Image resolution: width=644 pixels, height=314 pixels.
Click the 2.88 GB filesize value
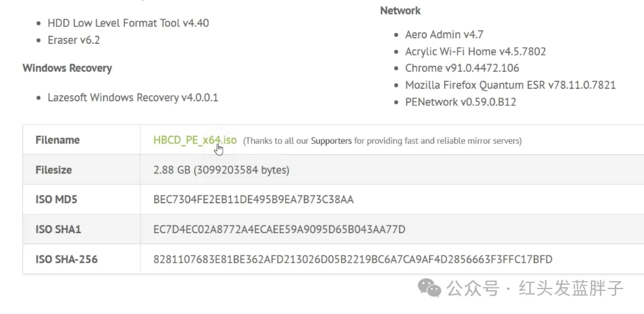[221, 170]
